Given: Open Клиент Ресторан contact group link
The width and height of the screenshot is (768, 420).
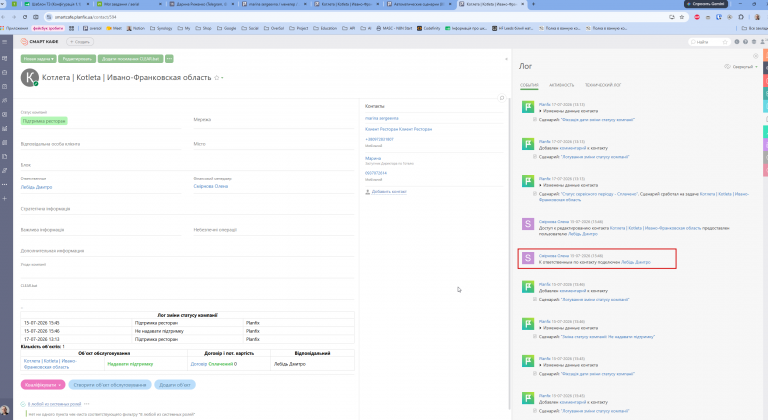Looking at the screenshot, I should pos(398,129).
